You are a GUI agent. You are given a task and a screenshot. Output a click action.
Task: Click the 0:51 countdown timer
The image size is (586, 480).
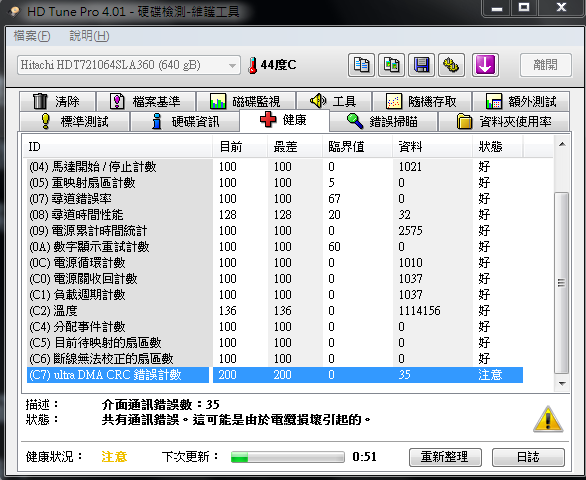(x=364, y=457)
